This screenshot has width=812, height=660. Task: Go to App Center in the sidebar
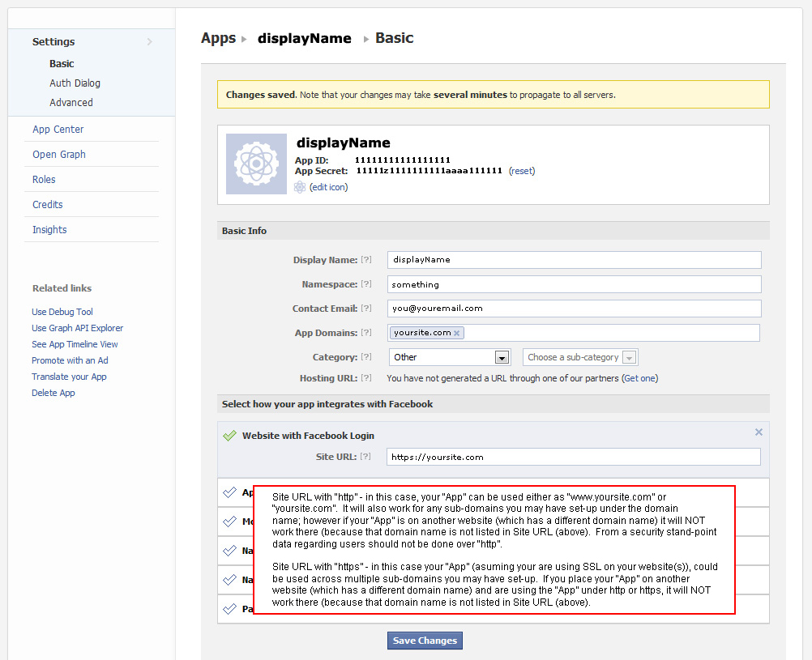coord(58,130)
